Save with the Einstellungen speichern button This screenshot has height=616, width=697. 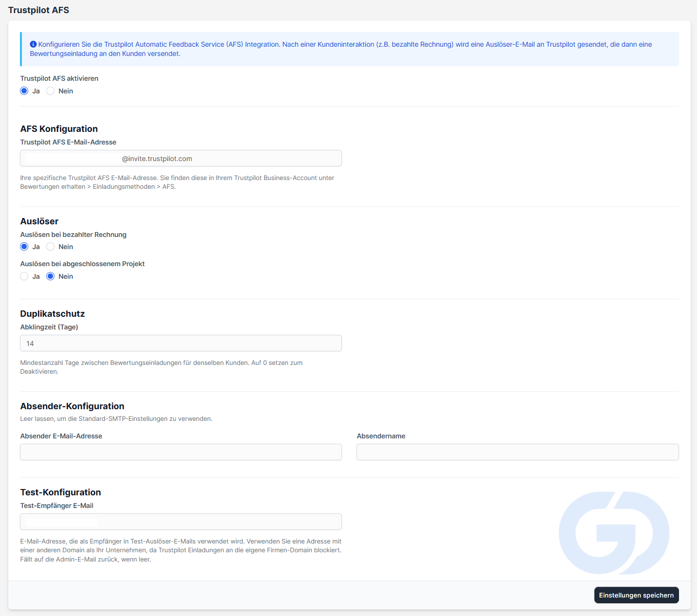tap(636, 595)
